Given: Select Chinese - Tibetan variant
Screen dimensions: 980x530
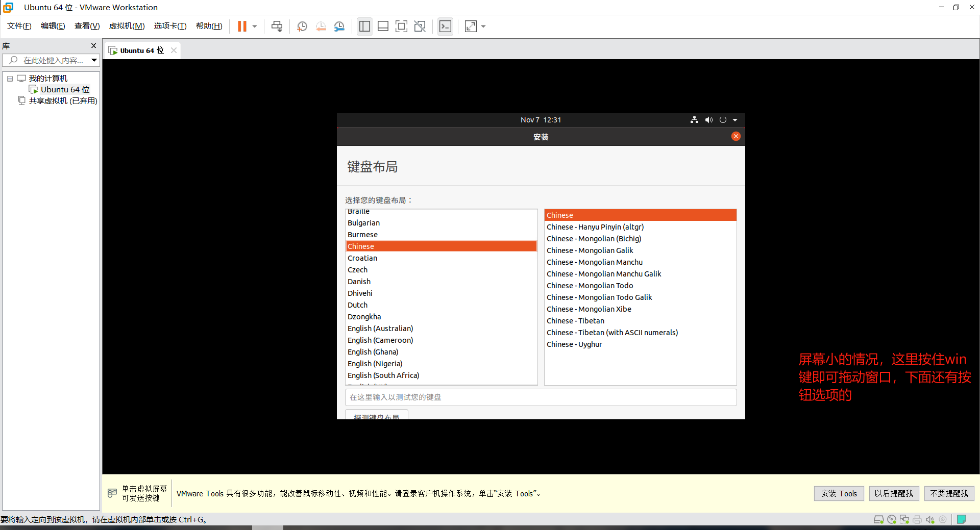Looking at the screenshot, I should [x=640, y=321].
